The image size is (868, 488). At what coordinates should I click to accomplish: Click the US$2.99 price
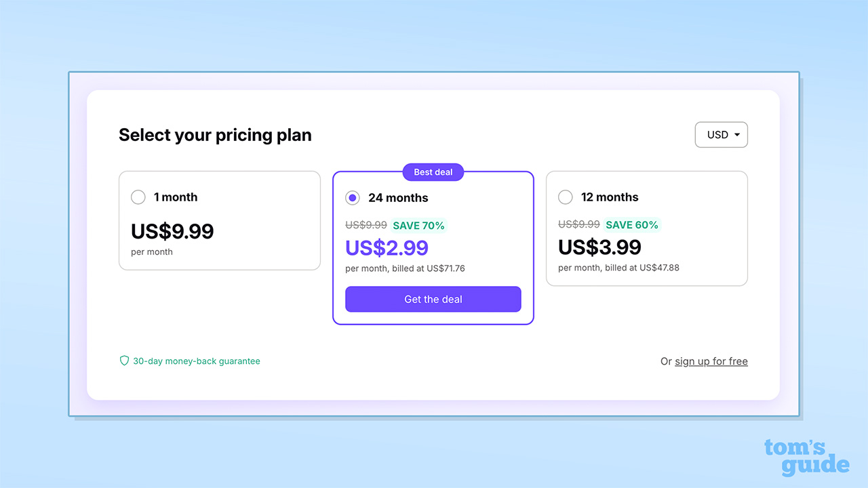(387, 247)
